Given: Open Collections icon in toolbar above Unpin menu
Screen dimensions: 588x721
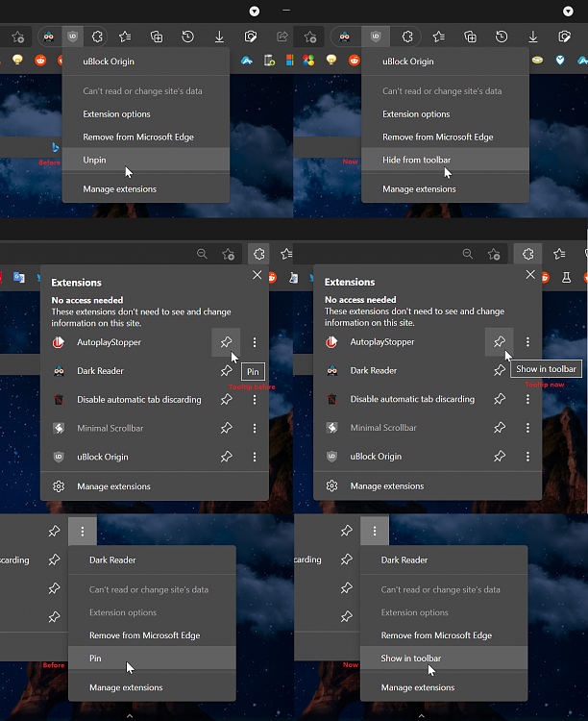Looking at the screenshot, I should 157,37.
